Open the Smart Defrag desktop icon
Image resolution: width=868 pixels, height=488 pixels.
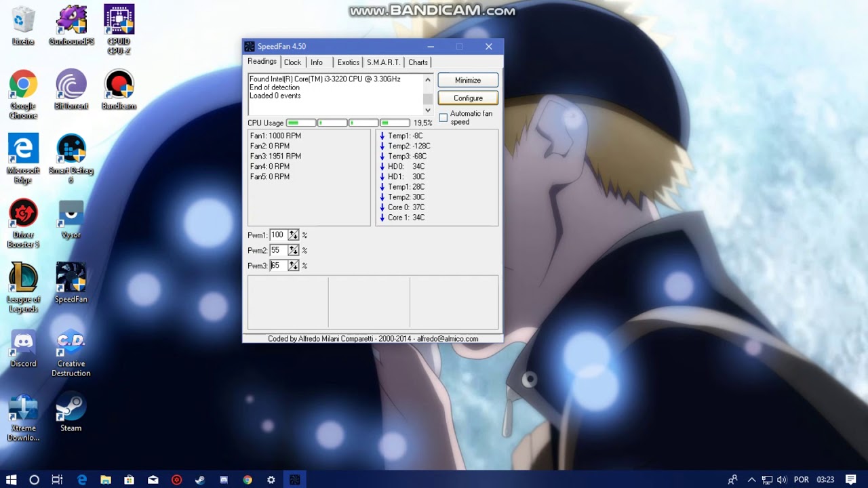71,150
